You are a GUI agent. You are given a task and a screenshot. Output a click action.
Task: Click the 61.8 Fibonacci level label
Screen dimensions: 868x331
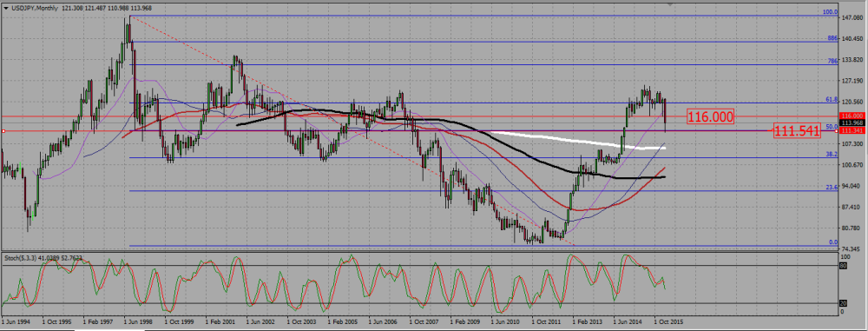tap(831, 99)
